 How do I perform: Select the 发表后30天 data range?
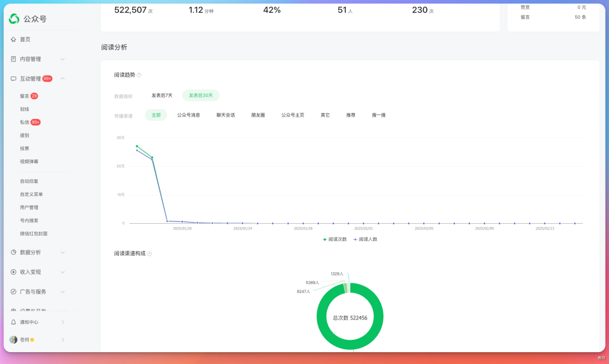[201, 96]
